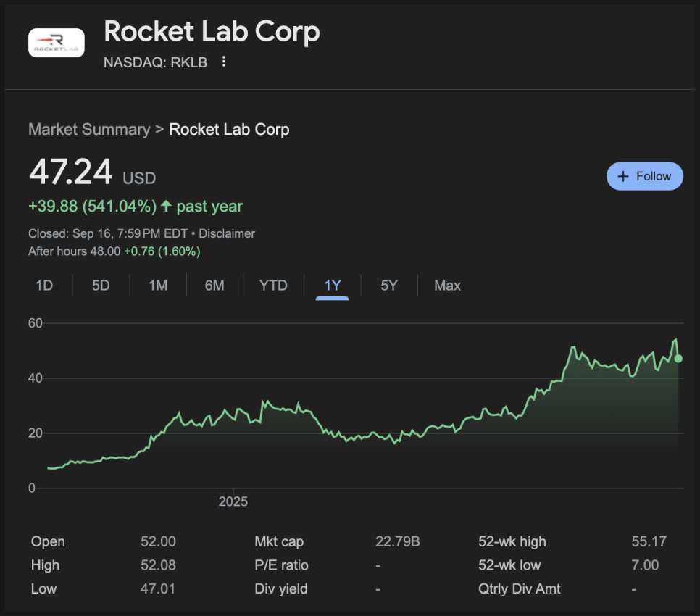Click the 47.24 price value
The height and width of the screenshot is (616, 700).
[x=70, y=172]
